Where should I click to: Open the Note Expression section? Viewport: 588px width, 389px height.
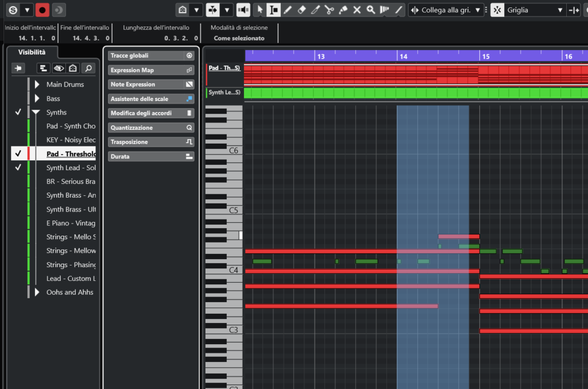151,84
